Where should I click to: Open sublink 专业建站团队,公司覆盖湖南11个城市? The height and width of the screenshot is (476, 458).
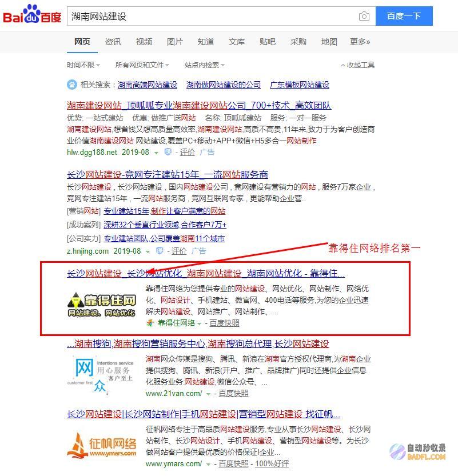[x=164, y=238]
